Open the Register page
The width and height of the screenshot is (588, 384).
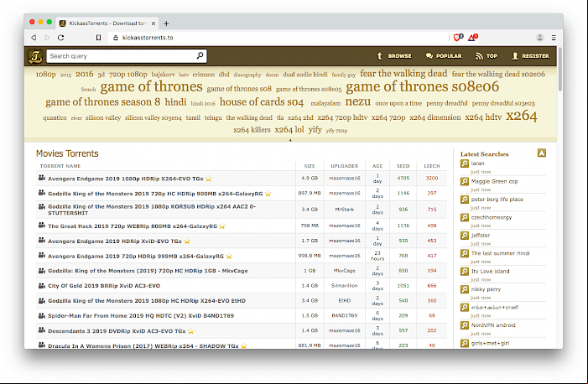[530, 56]
